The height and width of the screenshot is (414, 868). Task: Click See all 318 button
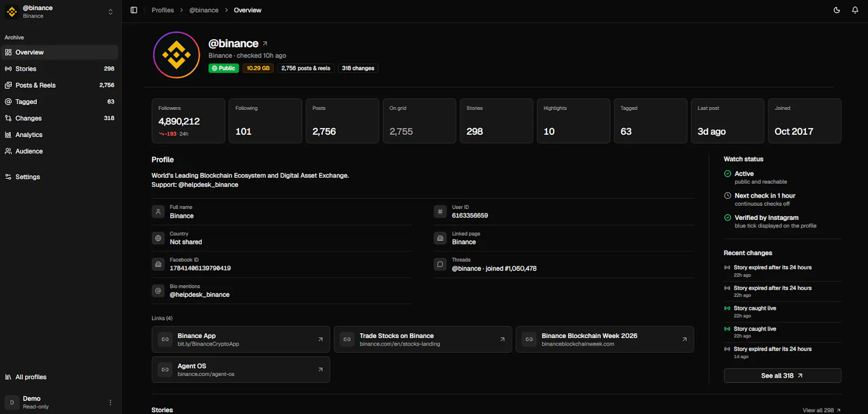[782, 376]
